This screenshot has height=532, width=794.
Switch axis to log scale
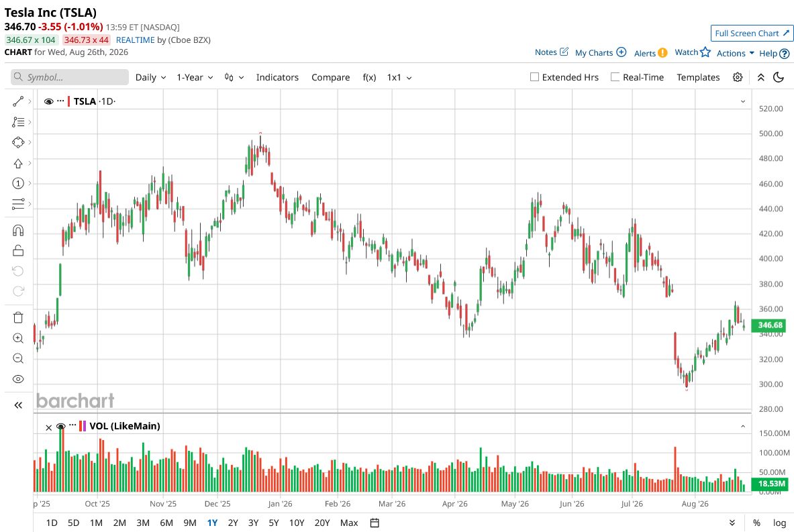coord(779,523)
